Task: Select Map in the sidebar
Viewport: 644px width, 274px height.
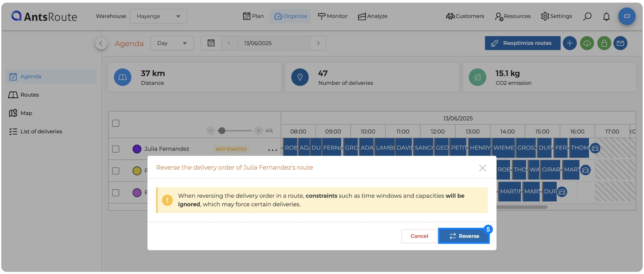Action: tap(20, 113)
